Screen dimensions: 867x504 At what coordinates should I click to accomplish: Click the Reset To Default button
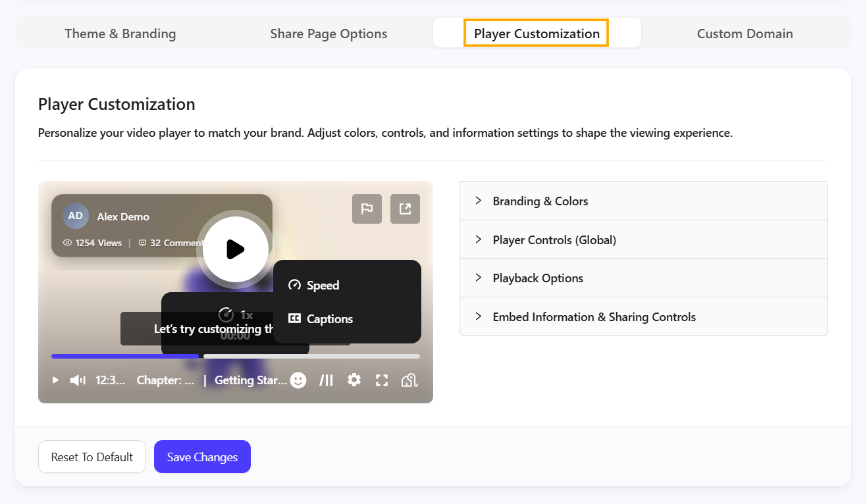(x=92, y=457)
